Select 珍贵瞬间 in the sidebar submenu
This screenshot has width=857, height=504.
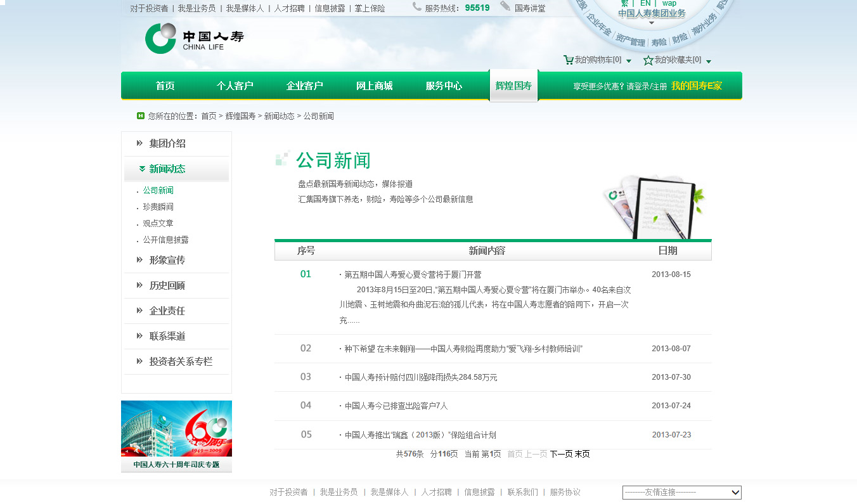[x=158, y=207]
